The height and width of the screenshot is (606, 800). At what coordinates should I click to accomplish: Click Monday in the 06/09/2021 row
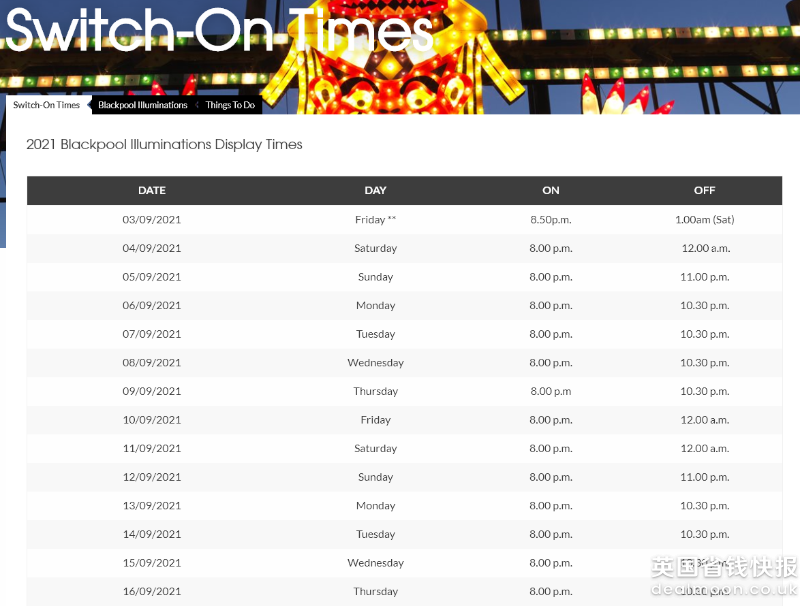point(376,306)
